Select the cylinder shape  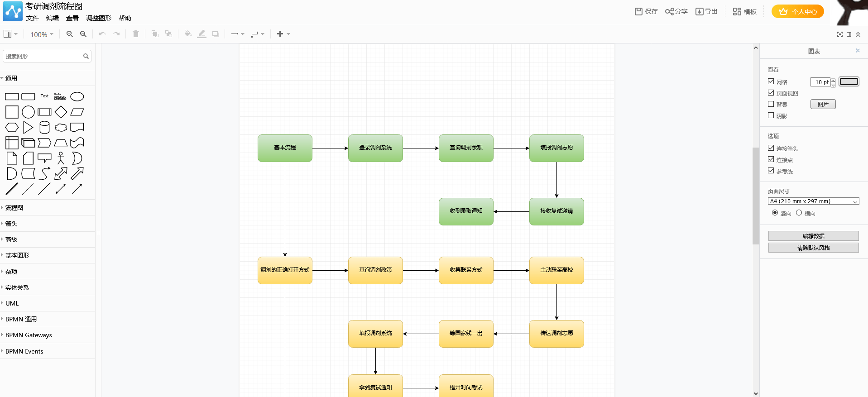point(44,128)
